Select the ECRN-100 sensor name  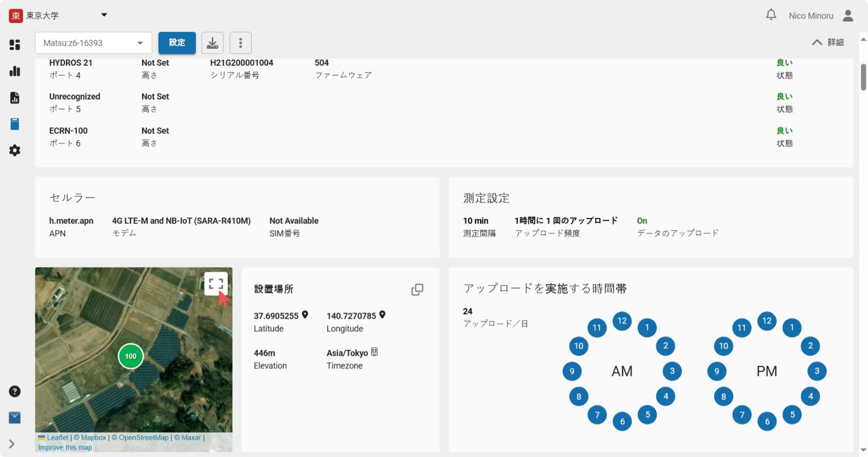tap(68, 131)
